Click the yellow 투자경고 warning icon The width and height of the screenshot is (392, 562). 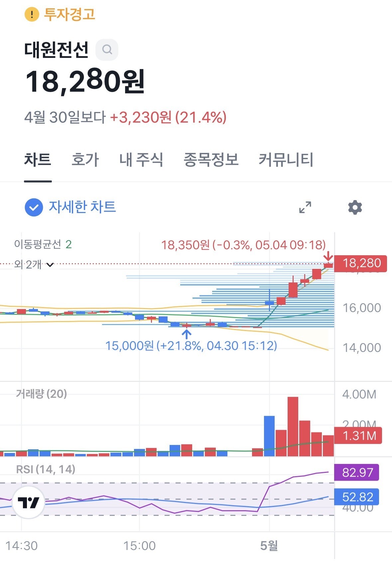point(32,14)
